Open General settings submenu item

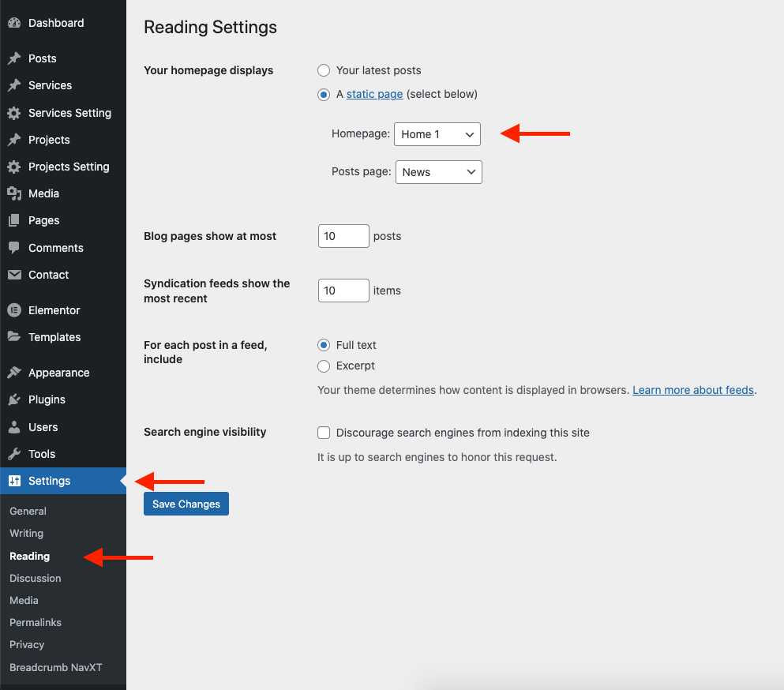(28, 511)
